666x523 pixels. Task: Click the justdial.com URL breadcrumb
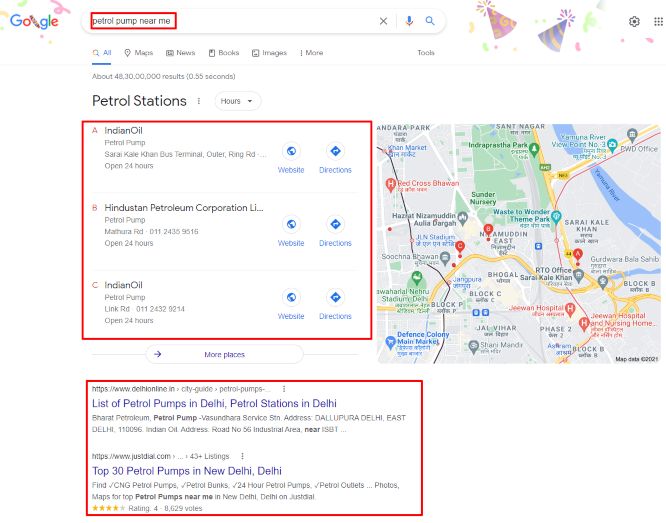coord(161,456)
